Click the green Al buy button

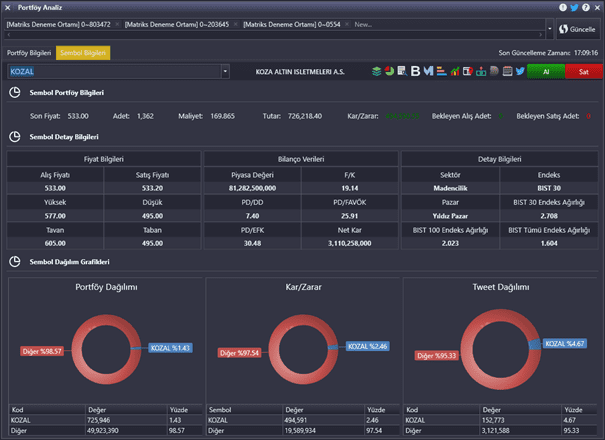pos(546,71)
